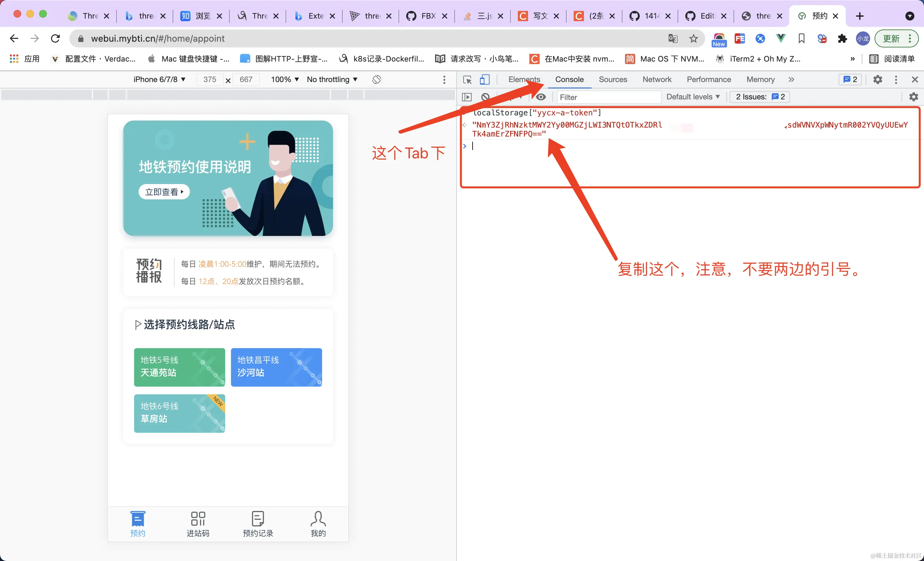Click the console Filter input field
This screenshot has height=561, width=924.
(x=608, y=97)
